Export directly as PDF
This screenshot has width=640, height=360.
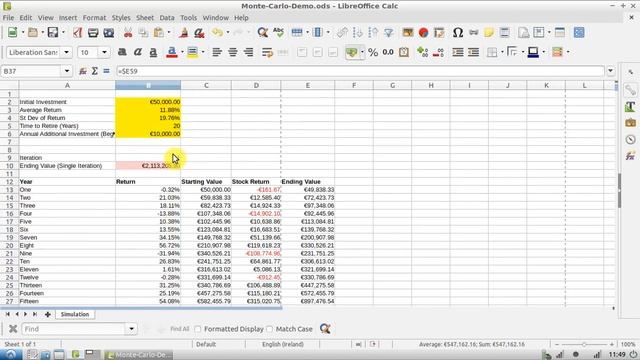coord(78,33)
